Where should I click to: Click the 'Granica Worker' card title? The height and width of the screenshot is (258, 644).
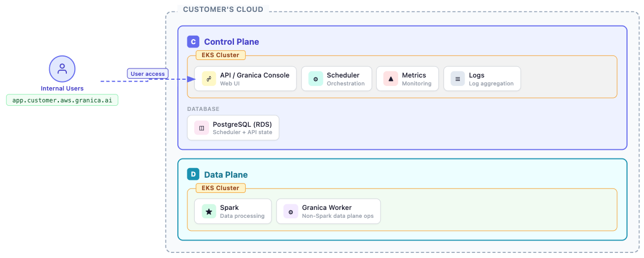(326, 208)
